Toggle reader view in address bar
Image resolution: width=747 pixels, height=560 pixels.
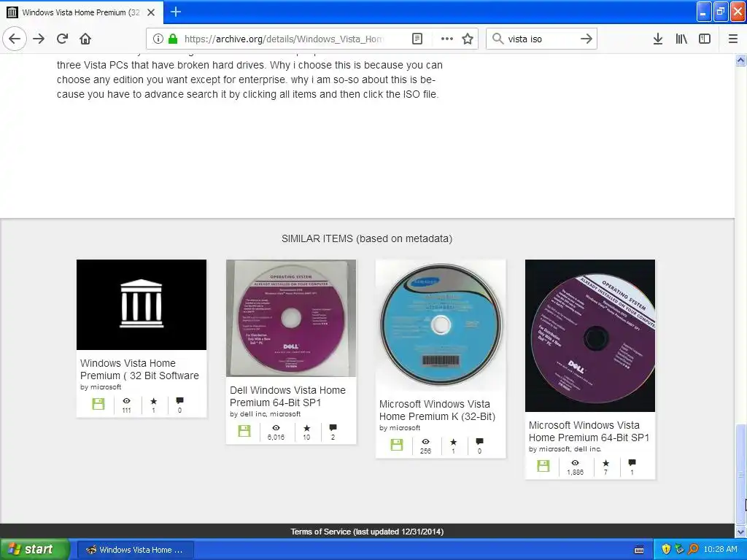pos(417,39)
